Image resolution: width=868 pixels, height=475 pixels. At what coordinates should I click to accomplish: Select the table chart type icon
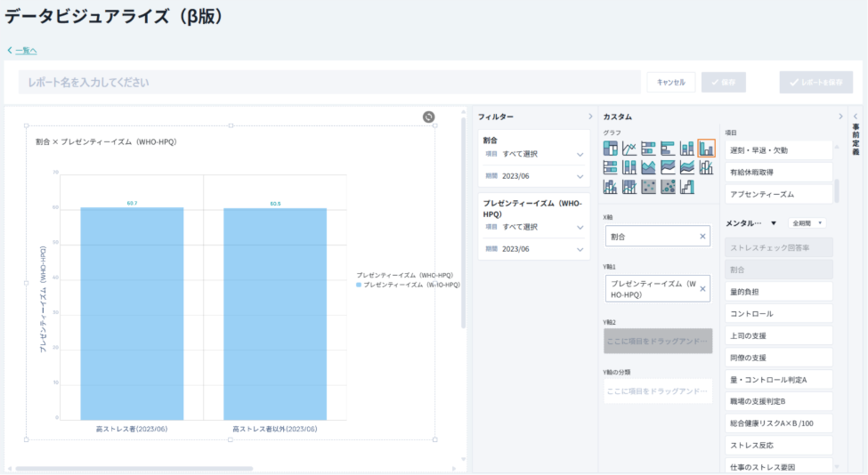(x=610, y=149)
